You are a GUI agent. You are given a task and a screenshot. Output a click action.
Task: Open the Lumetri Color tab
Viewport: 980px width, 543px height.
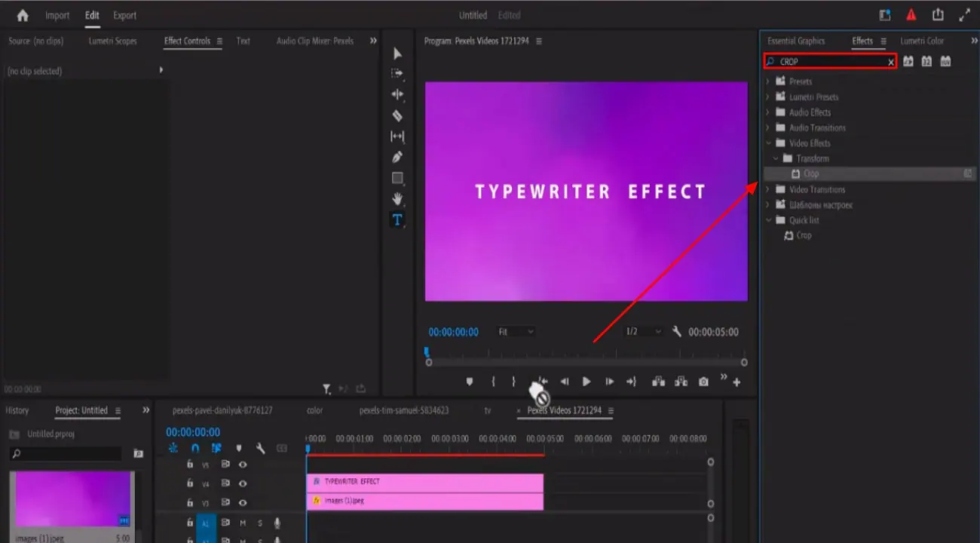coord(922,41)
